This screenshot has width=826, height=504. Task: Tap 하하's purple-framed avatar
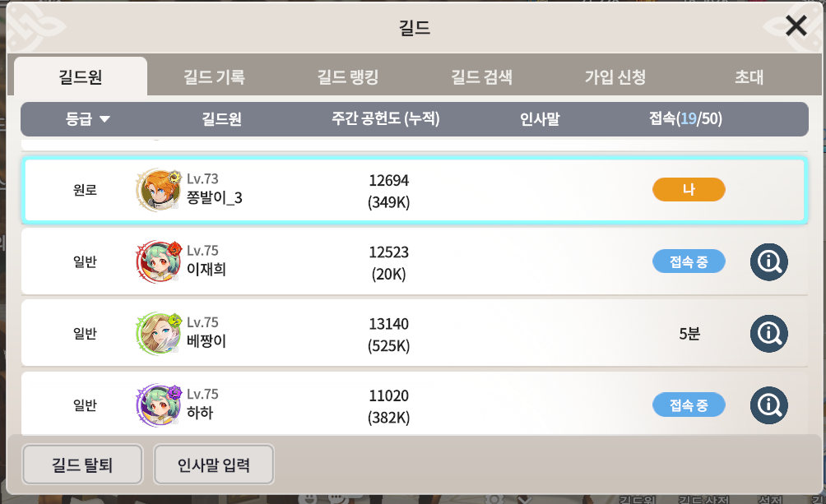(x=155, y=405)
